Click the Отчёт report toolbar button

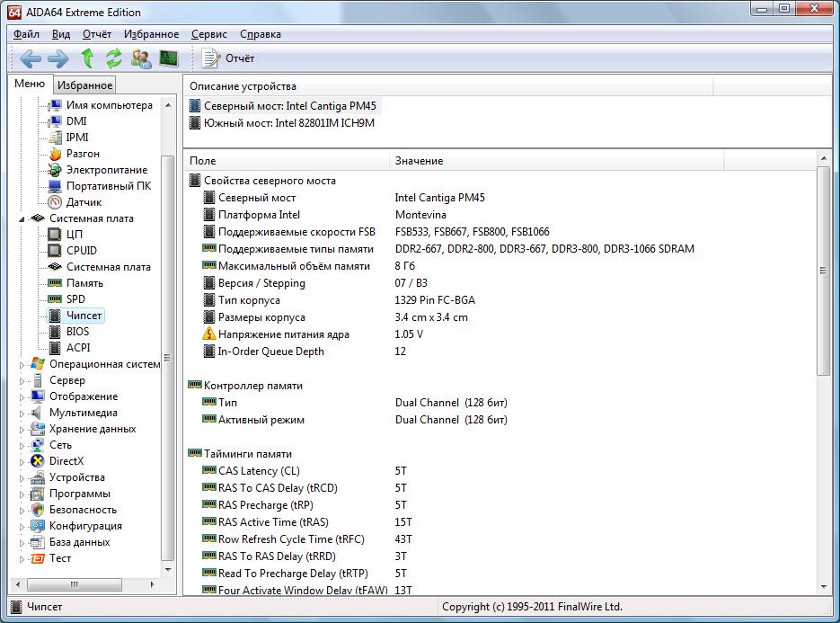click(x=228, y=58)
